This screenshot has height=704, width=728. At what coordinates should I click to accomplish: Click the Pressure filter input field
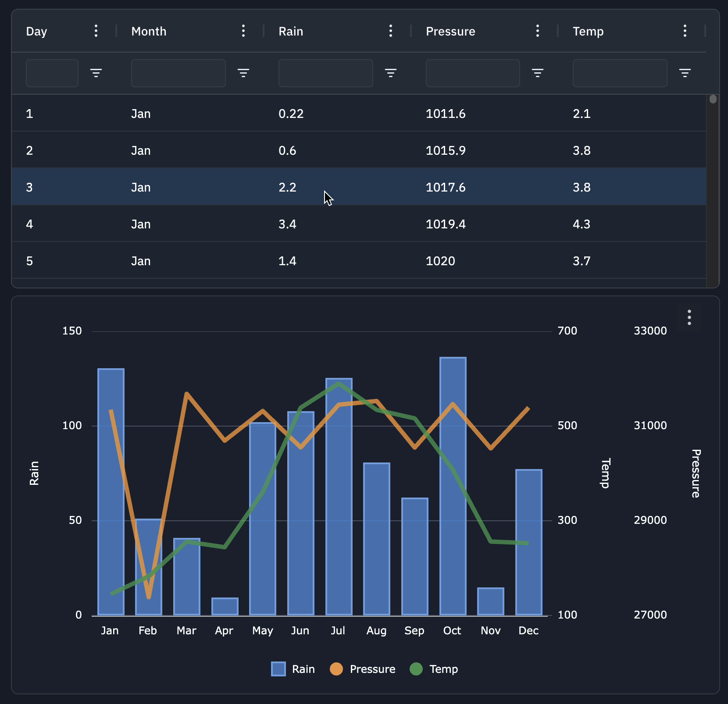(473, 73)
